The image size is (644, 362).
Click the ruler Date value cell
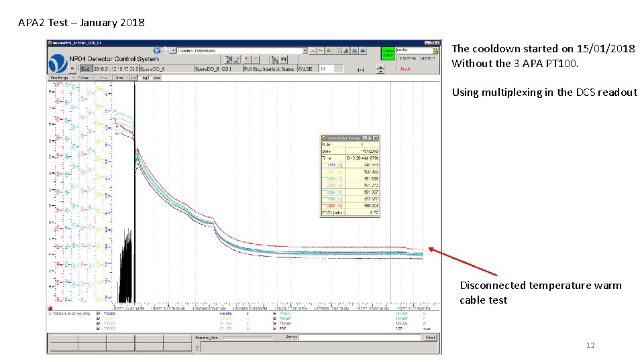pos(362,152)
